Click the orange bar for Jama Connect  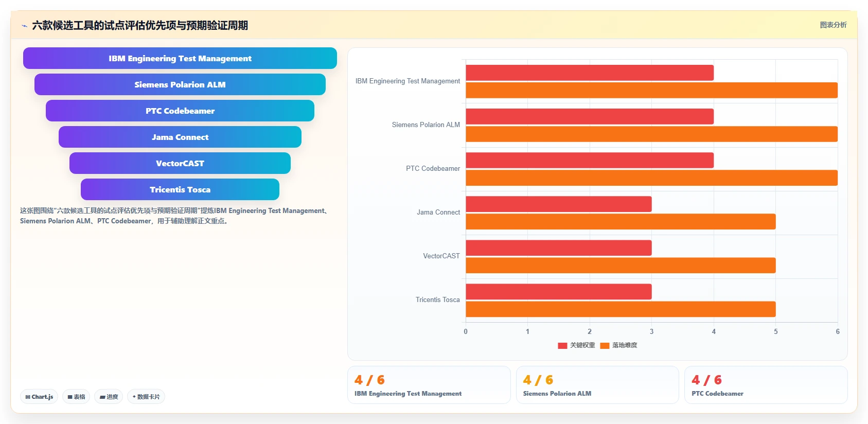621,221
